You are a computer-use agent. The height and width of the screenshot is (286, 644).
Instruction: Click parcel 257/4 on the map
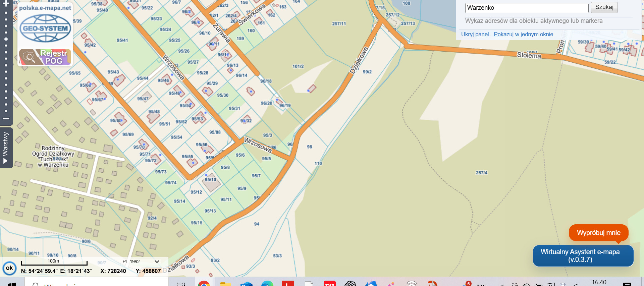(481, 173)
